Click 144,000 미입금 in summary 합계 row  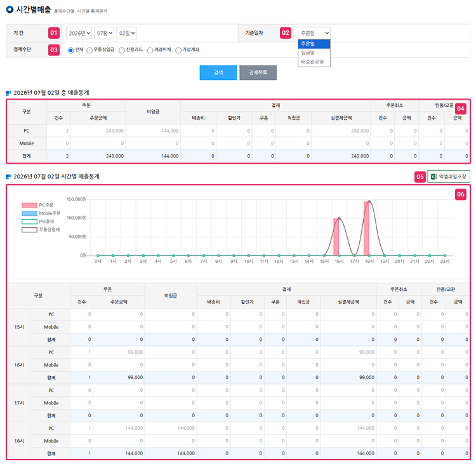(x=169, y=156)
